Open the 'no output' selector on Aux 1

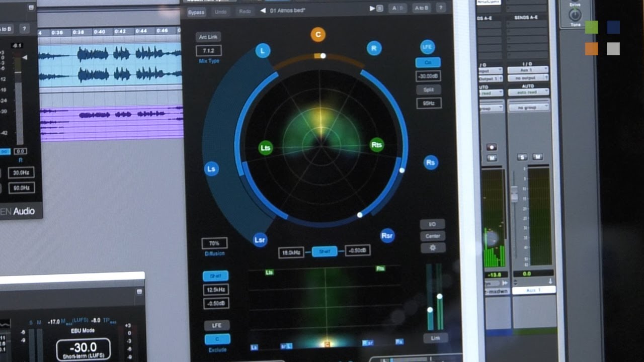pos(528,78)
